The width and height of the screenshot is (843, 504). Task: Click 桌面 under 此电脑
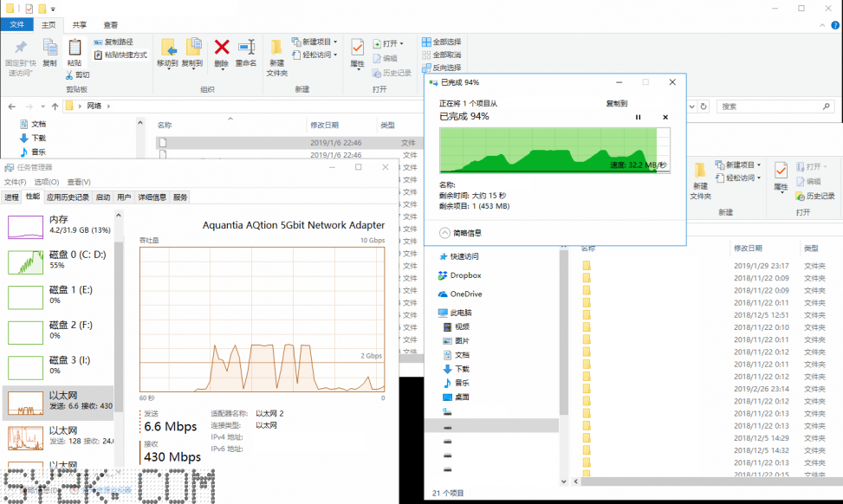point(456,397)
